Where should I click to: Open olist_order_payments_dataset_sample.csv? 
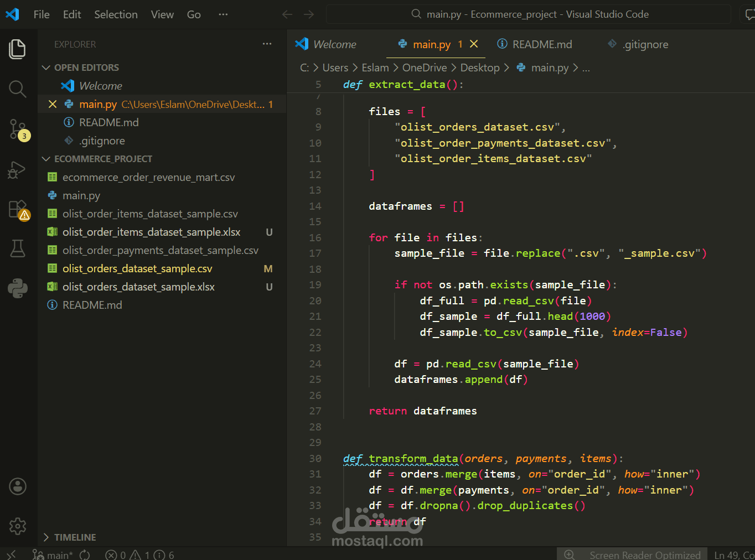[x=162, y=250]
